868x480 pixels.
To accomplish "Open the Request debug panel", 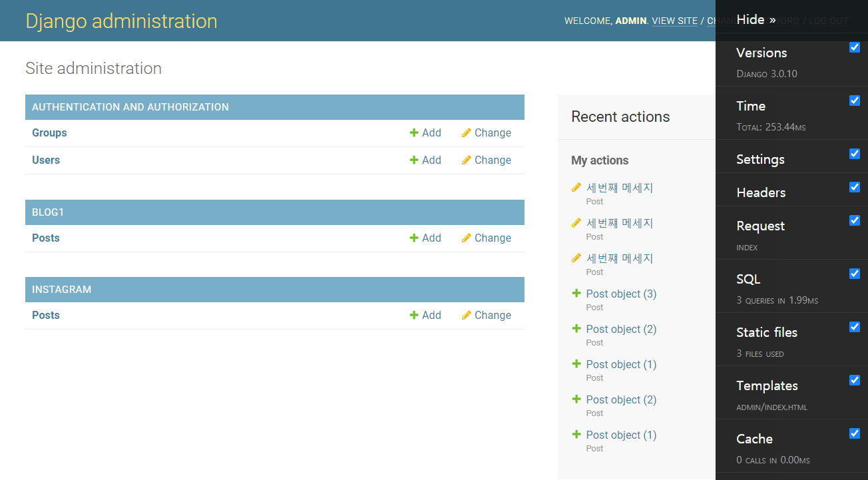I will coord(760,226).
